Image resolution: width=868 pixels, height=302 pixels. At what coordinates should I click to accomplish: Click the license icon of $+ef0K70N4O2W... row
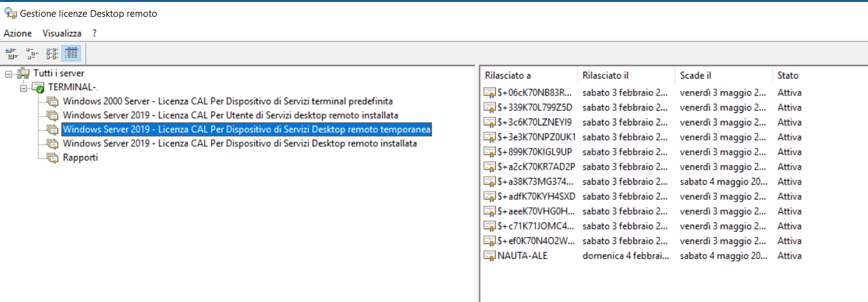click(490, 241)
